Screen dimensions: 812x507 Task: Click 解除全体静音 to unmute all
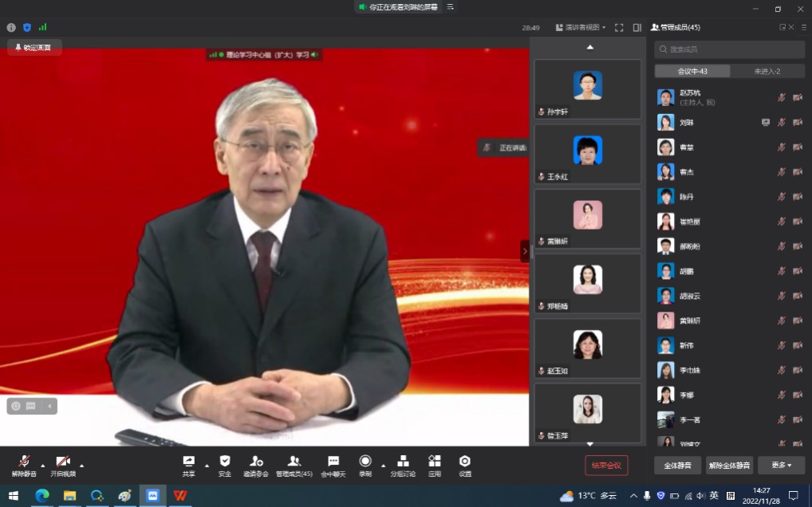729,465
